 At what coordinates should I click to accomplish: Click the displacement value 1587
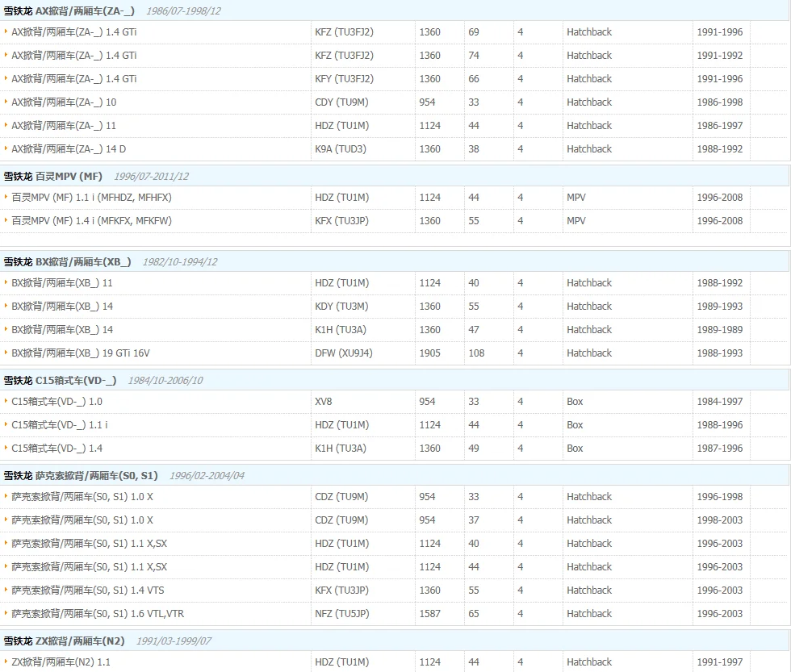tap(429, 614)
